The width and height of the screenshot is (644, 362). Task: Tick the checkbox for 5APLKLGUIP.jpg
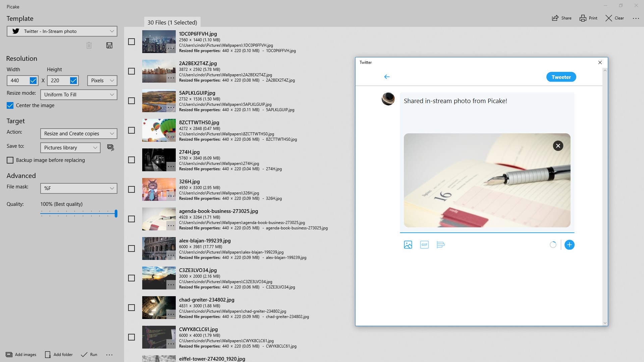tap(131, 101)
